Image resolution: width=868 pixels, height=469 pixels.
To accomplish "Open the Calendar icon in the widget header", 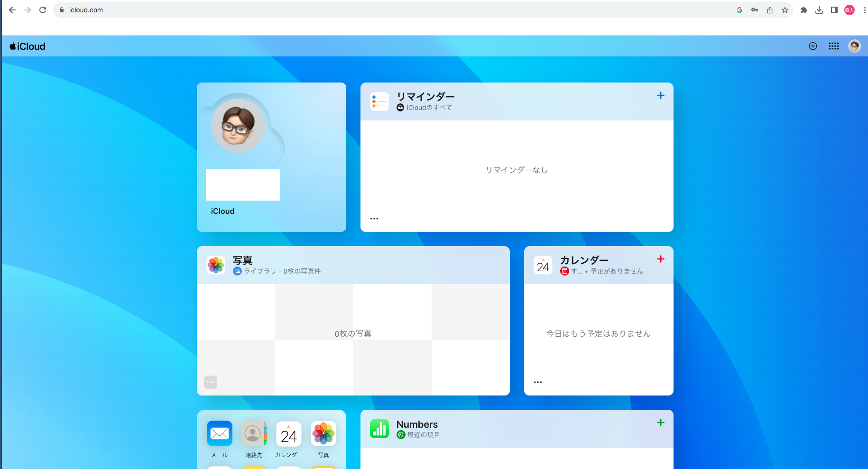I will (x=543, y=265).
